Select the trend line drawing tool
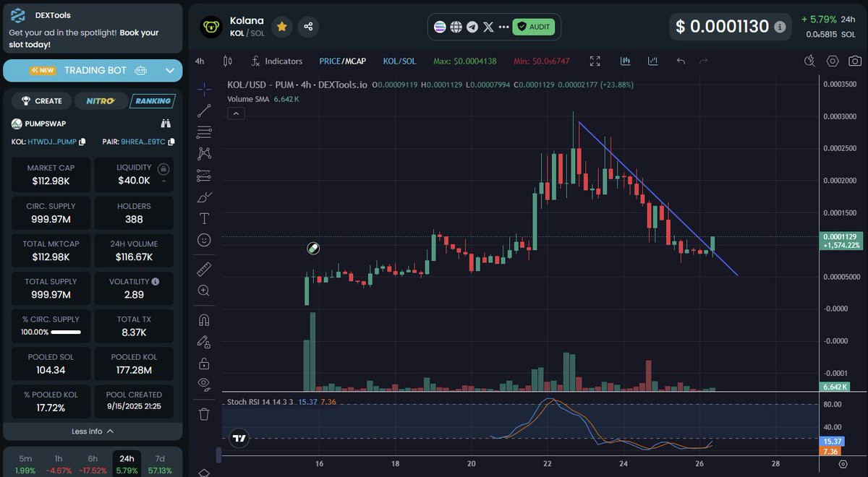The height and width of the screenshot is (477, 868). point(204,111)
